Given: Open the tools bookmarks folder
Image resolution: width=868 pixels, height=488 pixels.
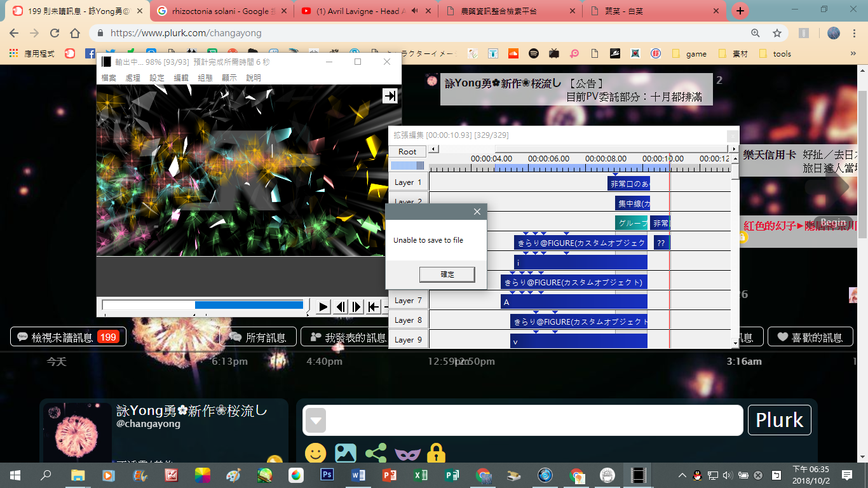Looking at the screenshot, I should [x=775, y=54].
